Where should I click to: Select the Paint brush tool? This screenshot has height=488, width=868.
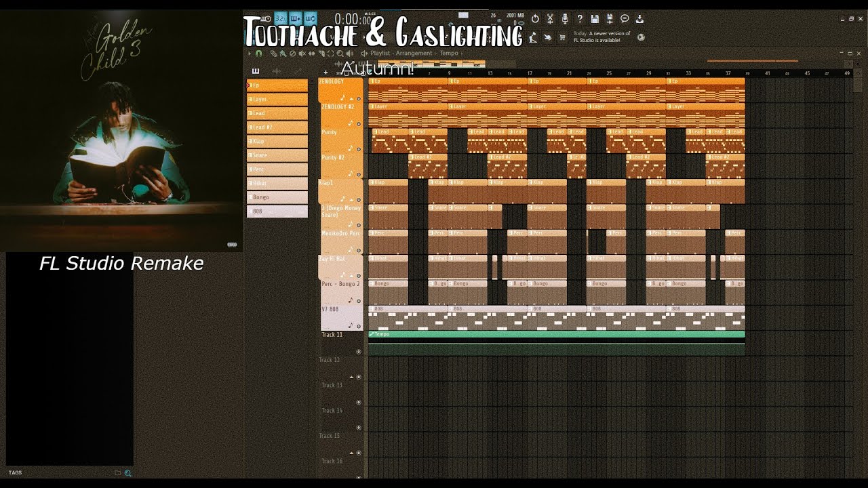pyautogui.click(x=283, y=54)
